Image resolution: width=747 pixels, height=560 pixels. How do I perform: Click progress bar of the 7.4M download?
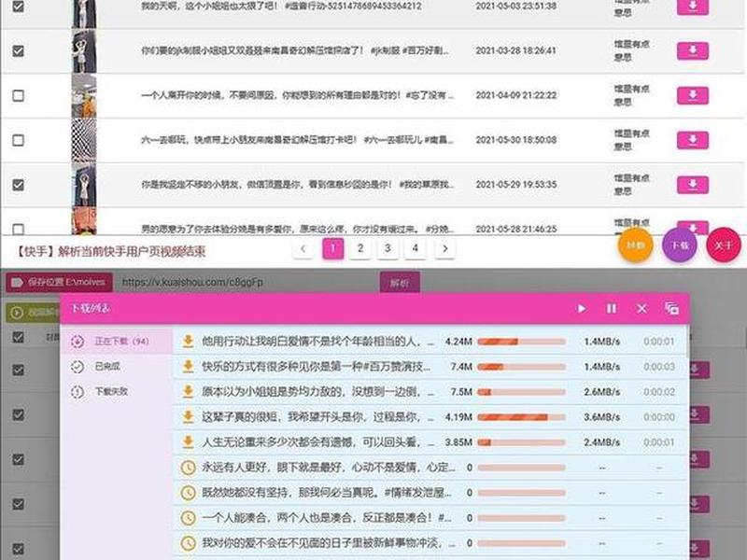[522, 367]
